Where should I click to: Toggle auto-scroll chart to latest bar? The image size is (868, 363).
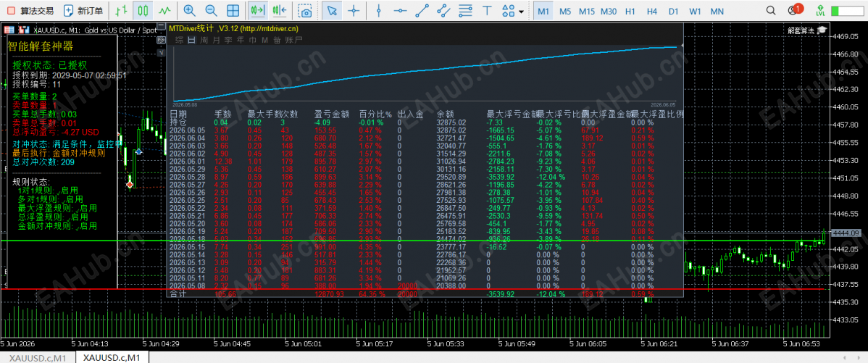tap(257, 11)
